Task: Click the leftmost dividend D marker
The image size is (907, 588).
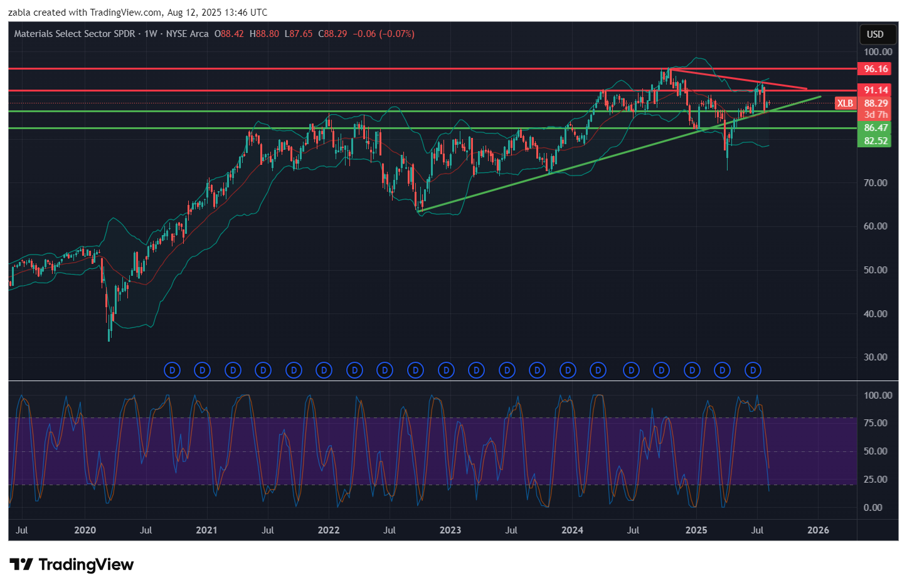Action: [172, 370]
